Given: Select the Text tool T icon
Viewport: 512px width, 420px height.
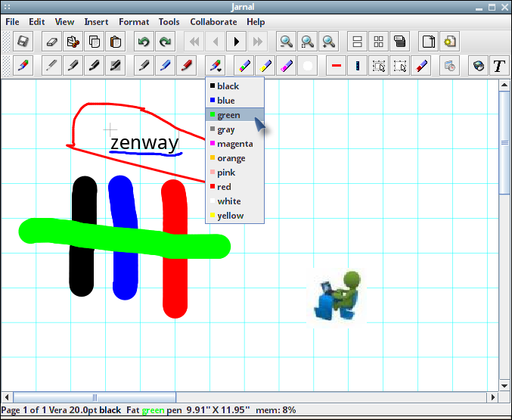Looking at the screenshot, I should (x=499, y=66).
